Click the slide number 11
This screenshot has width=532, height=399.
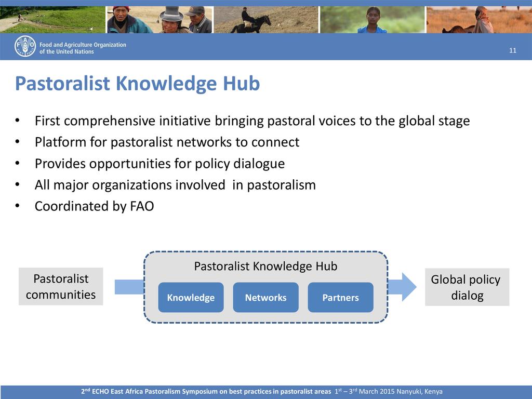[x=512, y=50]
